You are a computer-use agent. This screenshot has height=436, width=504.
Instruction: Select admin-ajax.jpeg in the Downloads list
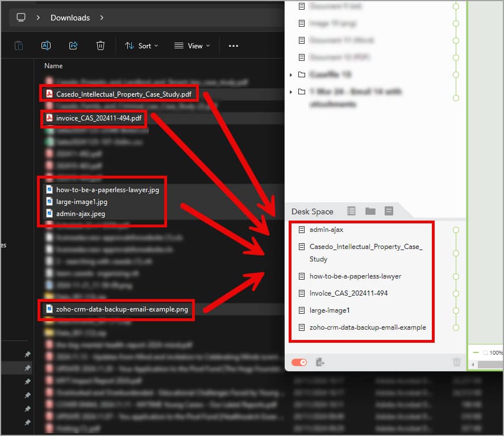(x=80, y=214)
